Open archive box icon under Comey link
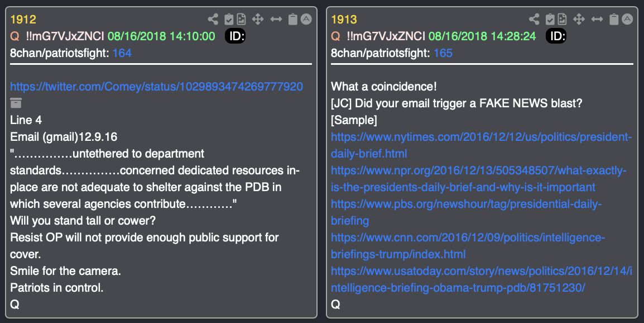The width and height of the screenshot is (644, 323). (16, 103)
